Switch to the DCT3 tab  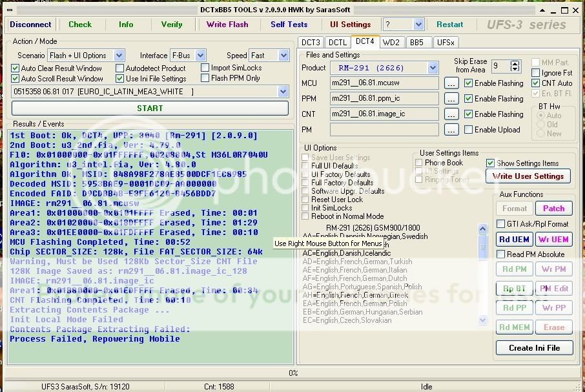(x=311, y=43)
